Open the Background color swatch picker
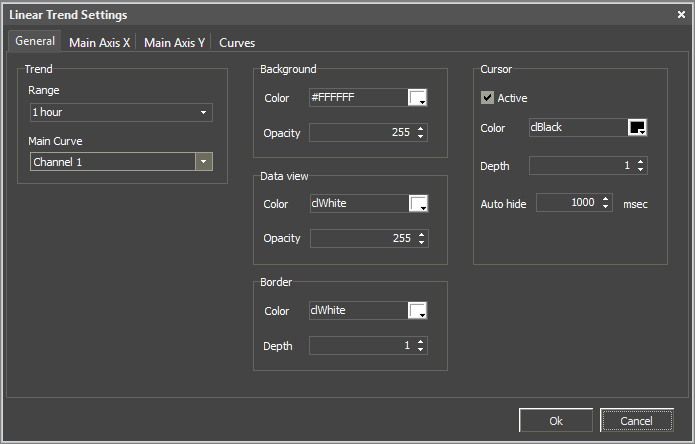 point(418,97)
